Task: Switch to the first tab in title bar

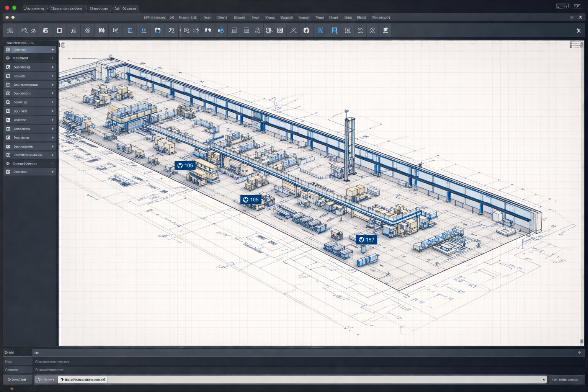Action: coord(34,8)
